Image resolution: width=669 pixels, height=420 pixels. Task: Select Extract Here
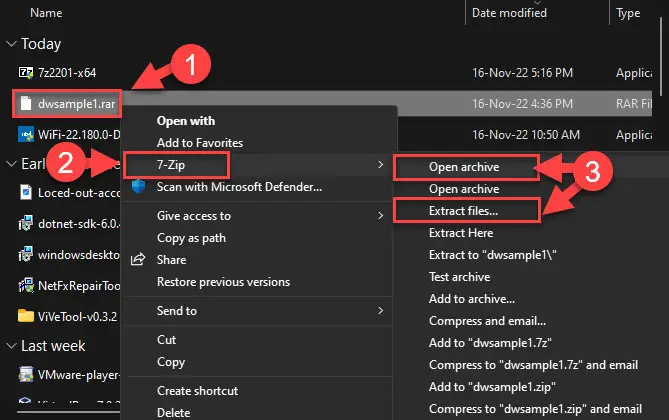[461, 233]
